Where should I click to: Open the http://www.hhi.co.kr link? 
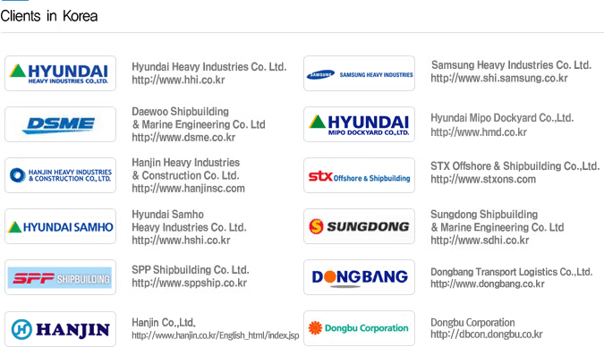(x=178, y=80)
